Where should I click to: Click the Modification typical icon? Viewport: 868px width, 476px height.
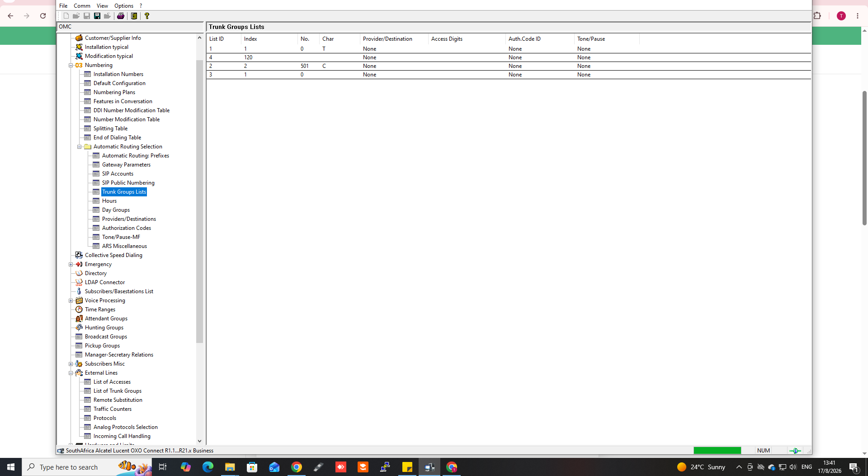point(79,56)
